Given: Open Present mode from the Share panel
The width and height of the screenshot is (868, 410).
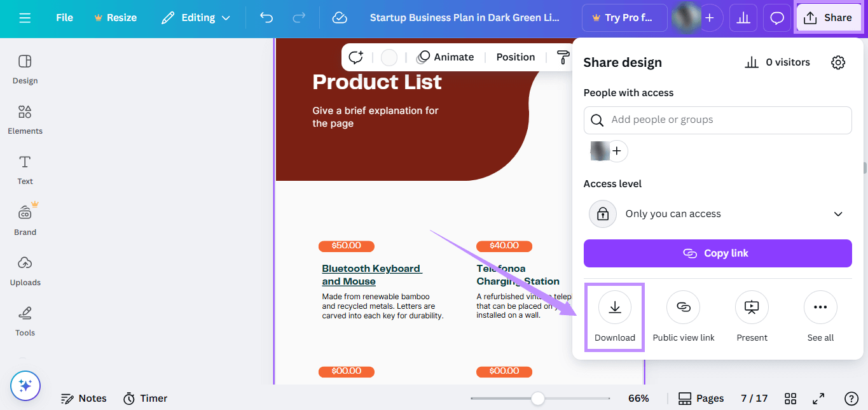Looking at the screenshot, I should 752,316.
